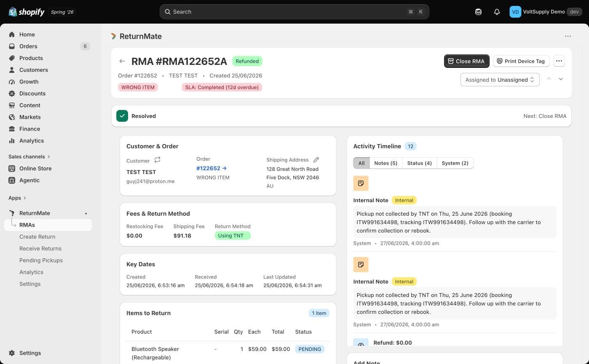Open the Markets globe icon
The image size is (589, 364).
tap(12, 117)
